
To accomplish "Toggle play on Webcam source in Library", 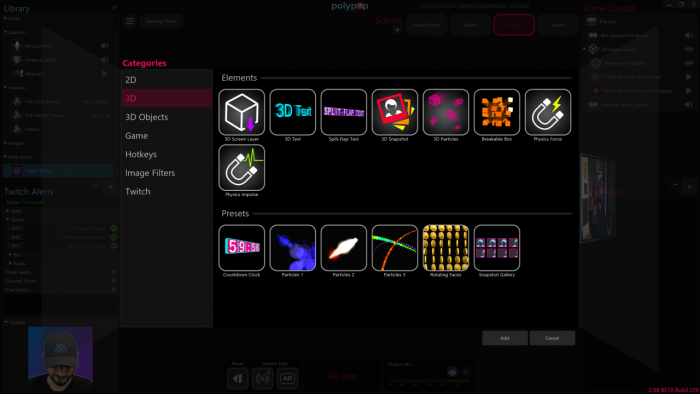I will 104,73.
